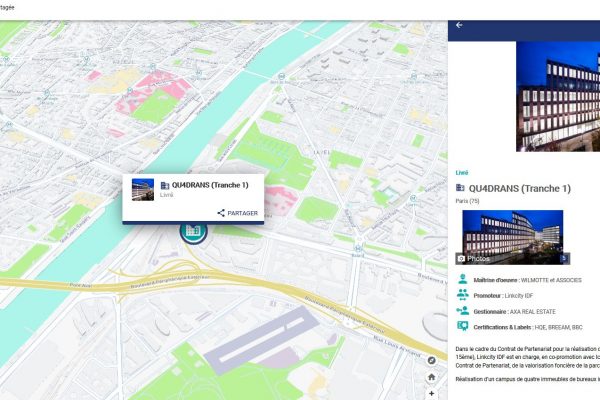Image resolution: width=600 pixels, height=400 pixels.
Task: Click the back arrow in the side panel
Action: [459, 25]
